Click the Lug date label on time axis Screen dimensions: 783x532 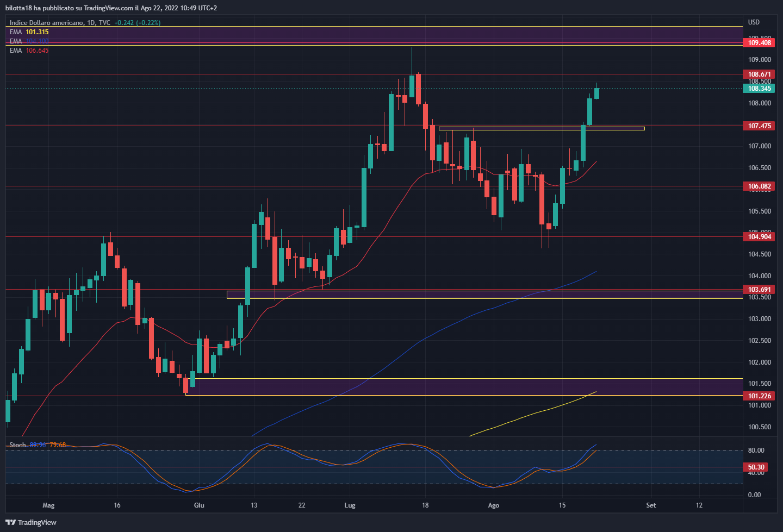click(x=350, y=505)
